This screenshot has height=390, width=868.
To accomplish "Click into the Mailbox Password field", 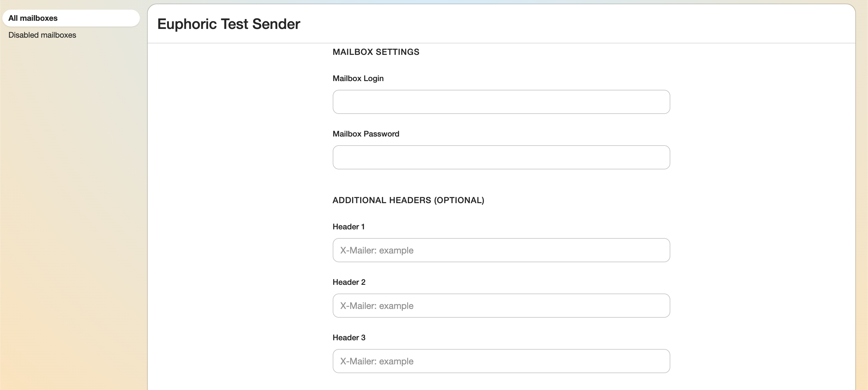I will pyautogui.click(x=501, y=157).
